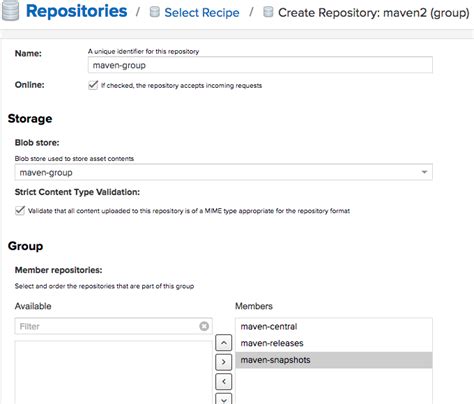This screenshot has height=404, width=474.
Task: Go back to Select Recipe
Action: 202,13
